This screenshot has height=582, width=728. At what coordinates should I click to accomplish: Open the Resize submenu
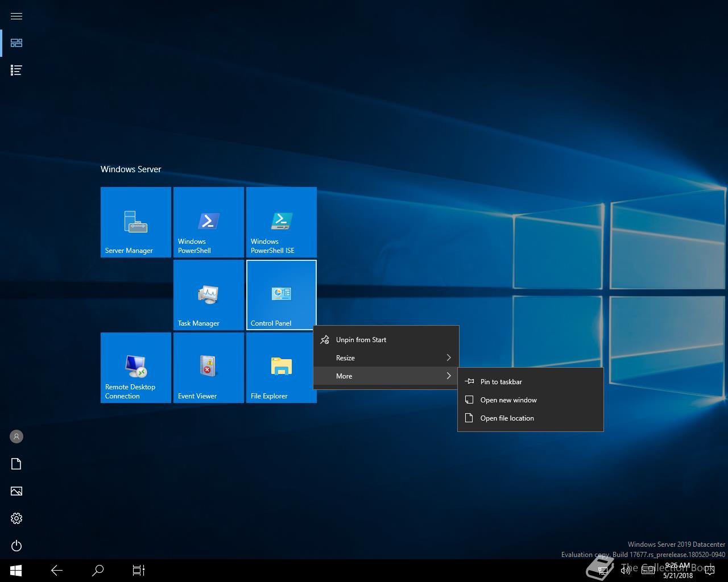[x=386, y=358]
